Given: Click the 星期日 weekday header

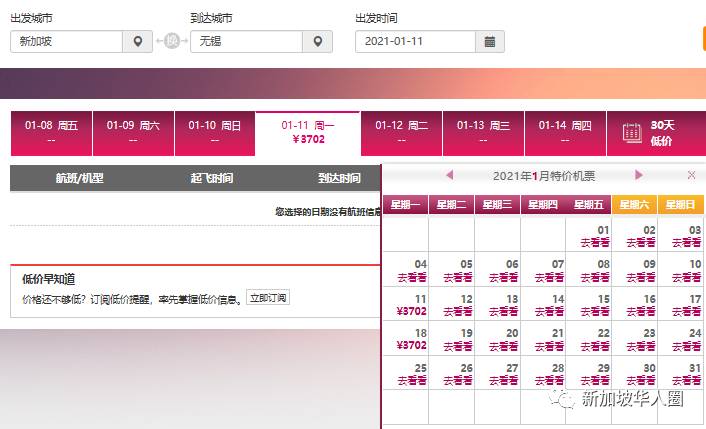Looking at the screenshot, I should click(680, 205).
